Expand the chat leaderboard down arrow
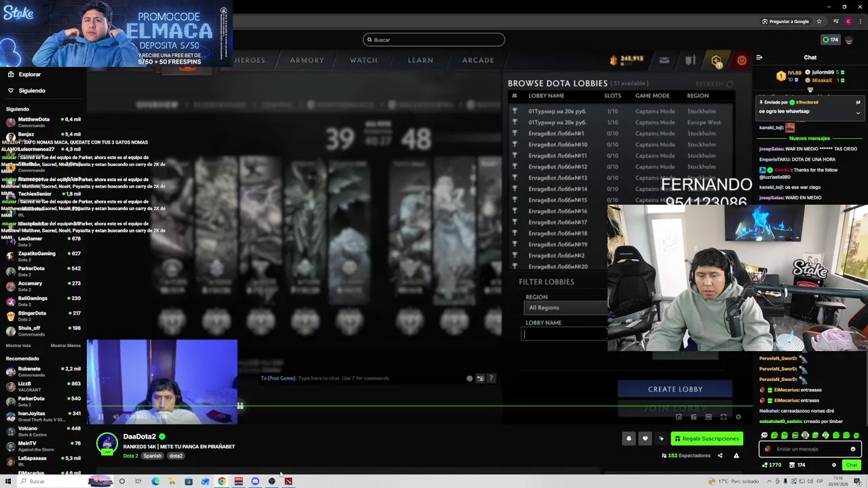The width and height of the screenshot is (868, 488). [810, 89]
